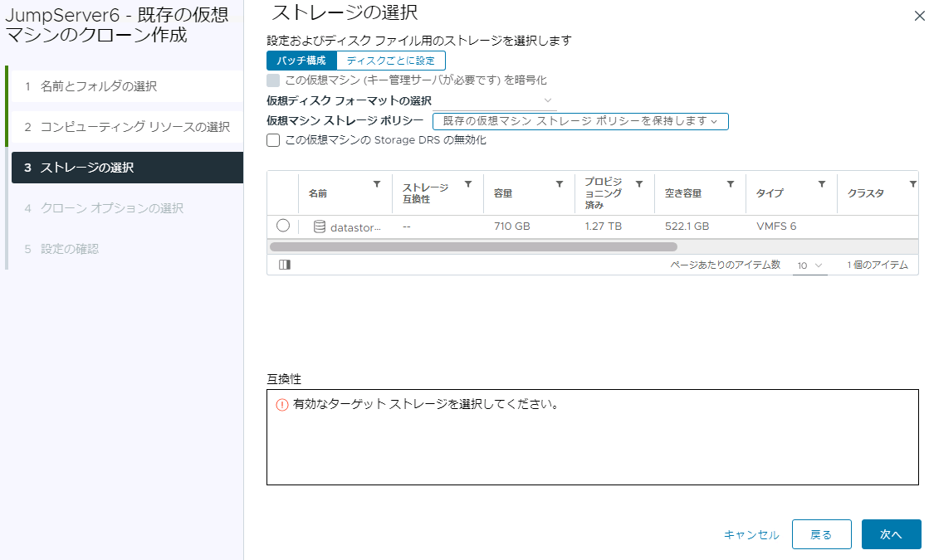
Task: Switch to バッチ構成 tab
Action: pos(301,61)
